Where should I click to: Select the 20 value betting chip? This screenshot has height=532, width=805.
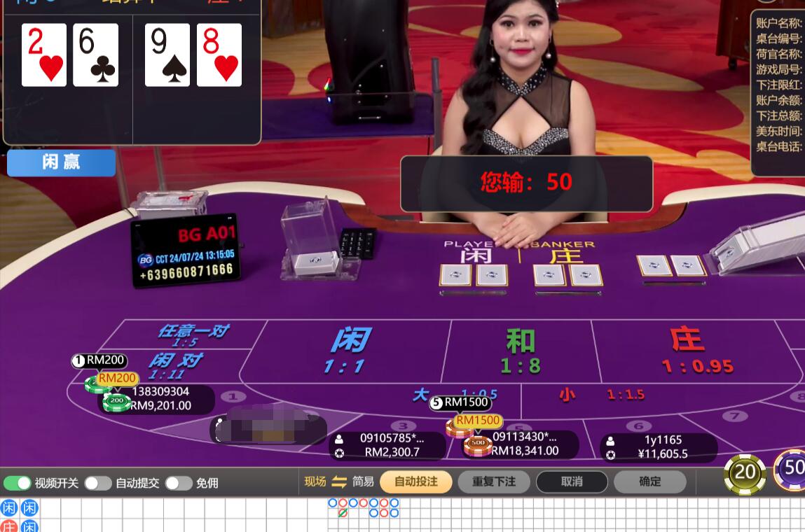(x=745, y=473)
